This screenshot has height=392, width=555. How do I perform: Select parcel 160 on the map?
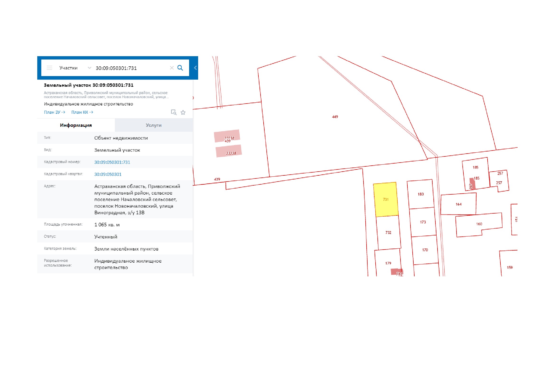[x=479, y=224]
